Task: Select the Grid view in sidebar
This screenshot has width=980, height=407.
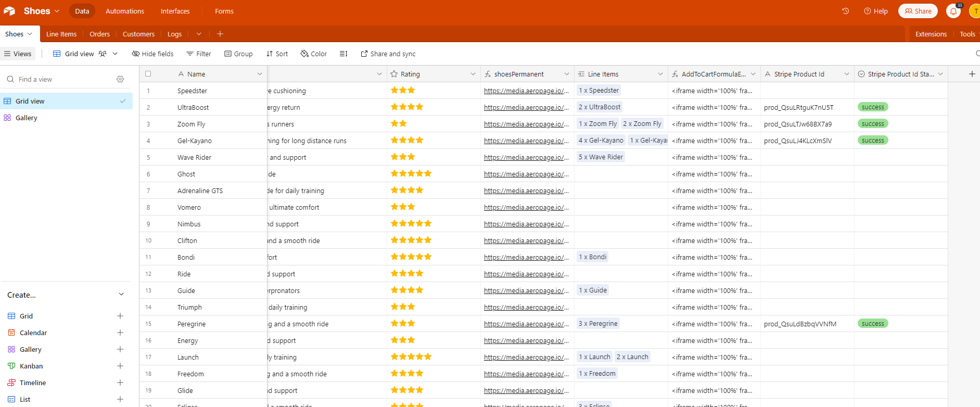Action: (x=67, y=101)
